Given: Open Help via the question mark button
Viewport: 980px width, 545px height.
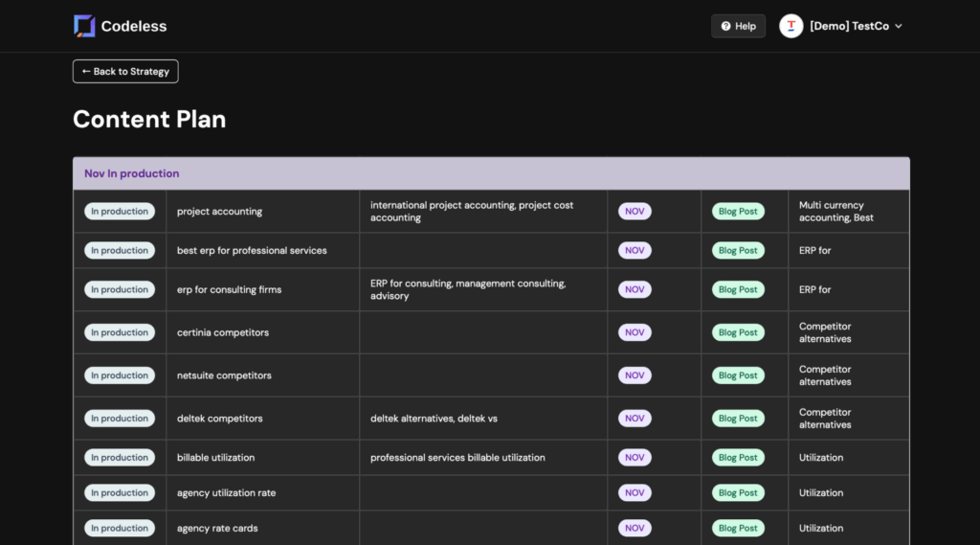Looking at the screenshot, I should pyautogui.click(x=738, y=26).
